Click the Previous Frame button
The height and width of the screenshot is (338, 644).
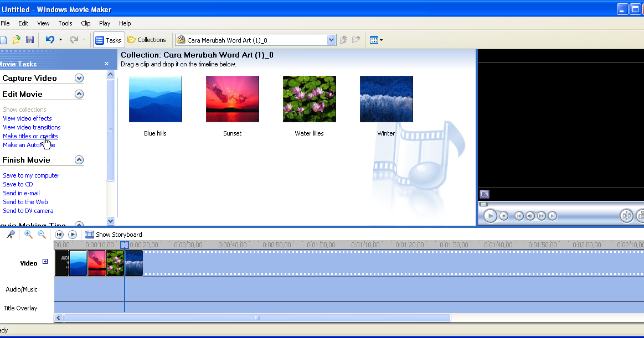click(530, 216)
